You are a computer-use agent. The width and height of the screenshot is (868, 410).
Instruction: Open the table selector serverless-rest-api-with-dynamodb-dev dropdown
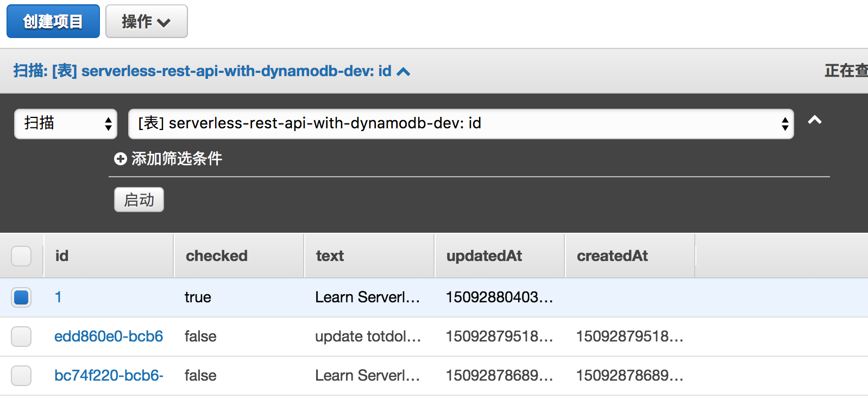coord(461,124)
